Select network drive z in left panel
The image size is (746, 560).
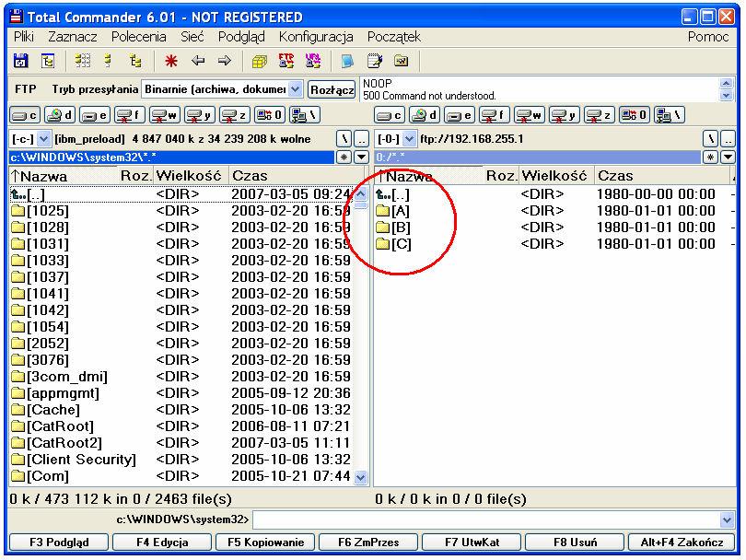[x=235, y=115]
